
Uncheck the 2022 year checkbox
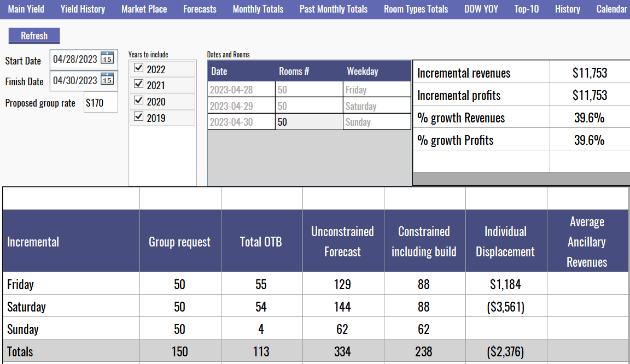pos(137,68)
